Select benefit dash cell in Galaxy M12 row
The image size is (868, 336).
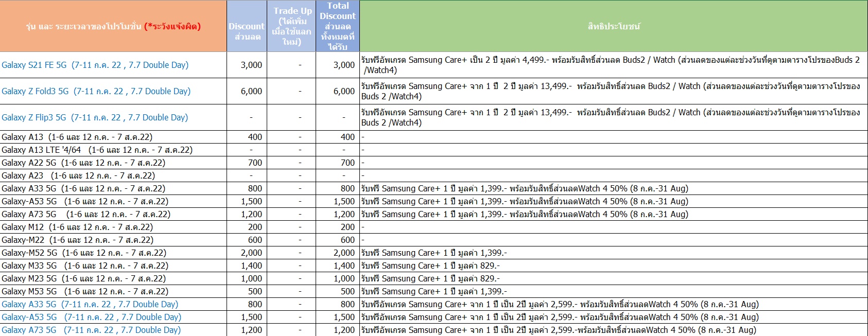click(614, 227)
